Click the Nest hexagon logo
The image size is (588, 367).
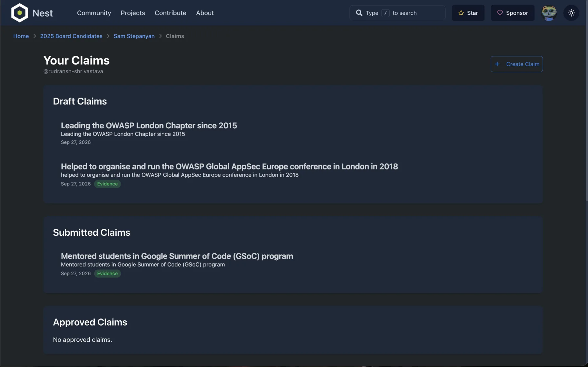click(20, 13)
